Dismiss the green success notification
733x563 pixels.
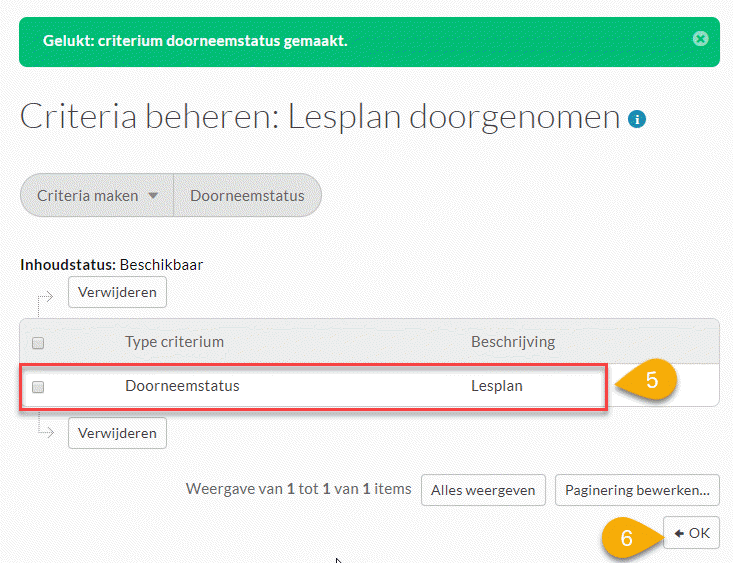tap(700, 39)
